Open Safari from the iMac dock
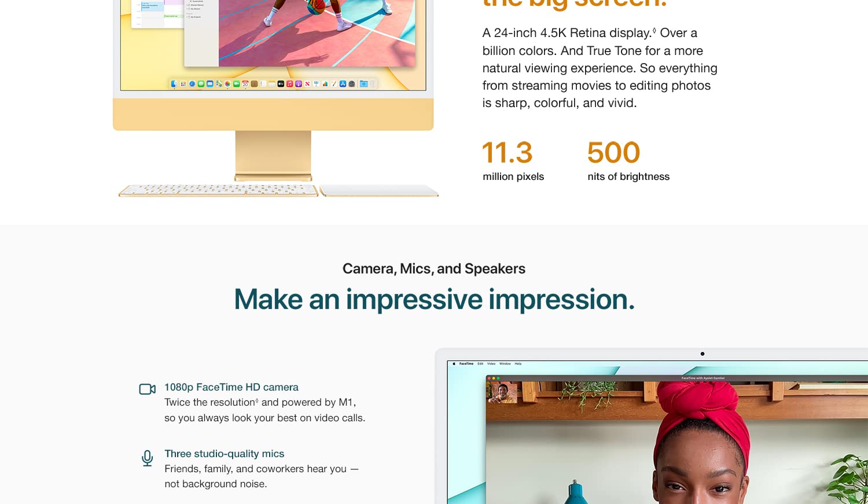Screen dimensions: 868x504 (192, 84)
